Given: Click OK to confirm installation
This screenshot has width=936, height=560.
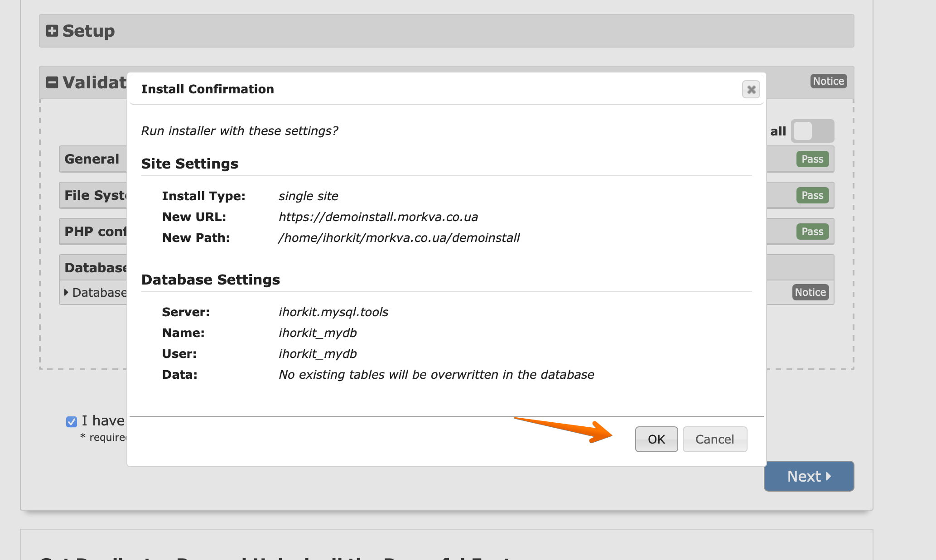Looking at the screenshot, I should (656, 439).
